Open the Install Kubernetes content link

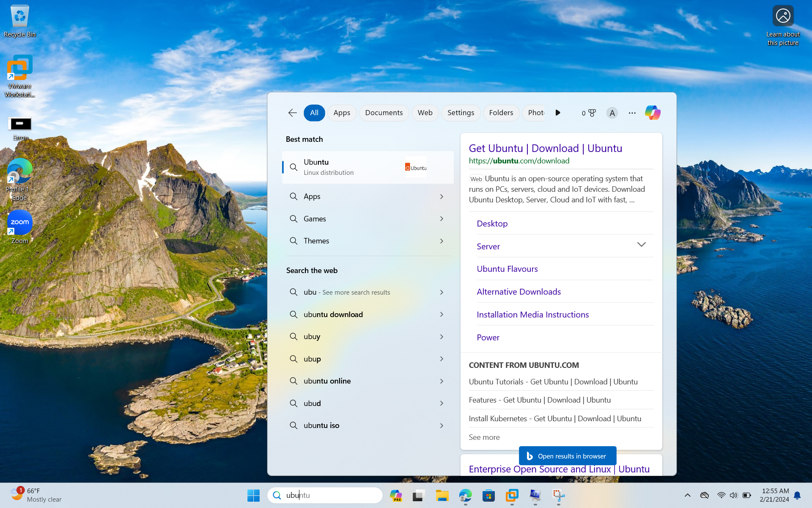click(x=554, y=419)
